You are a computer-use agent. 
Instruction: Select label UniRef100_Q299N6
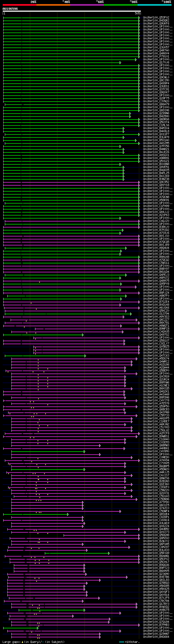point(156,113)
